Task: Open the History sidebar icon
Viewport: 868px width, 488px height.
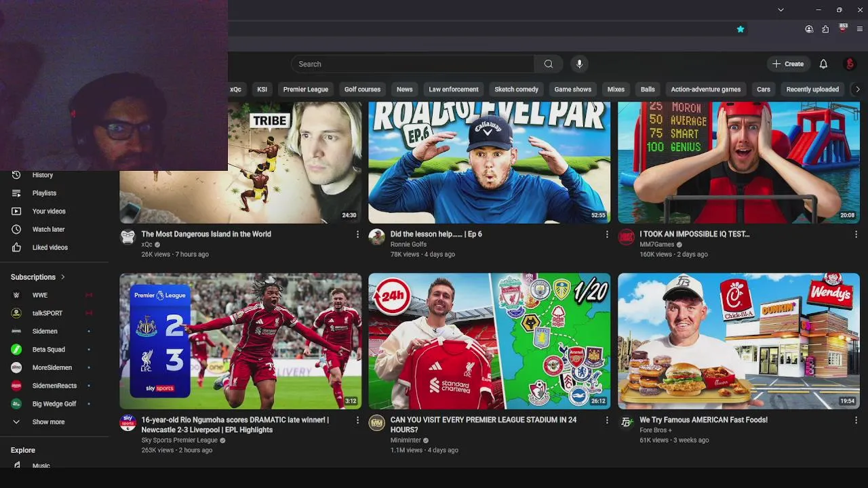Action: point(16,175)
